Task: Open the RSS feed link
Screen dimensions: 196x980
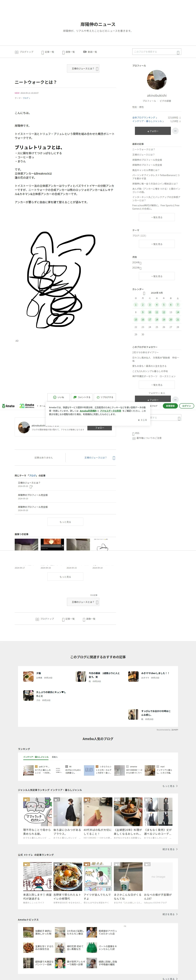Action: pos(136,433)
